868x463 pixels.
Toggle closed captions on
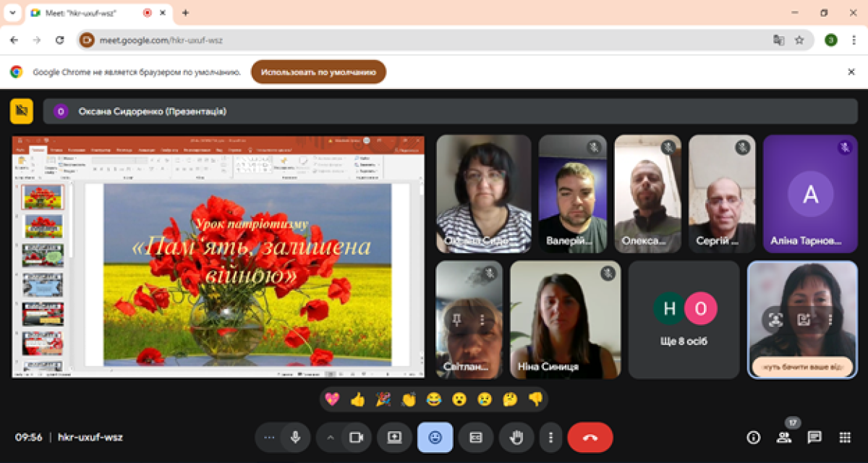coord(476,438)
